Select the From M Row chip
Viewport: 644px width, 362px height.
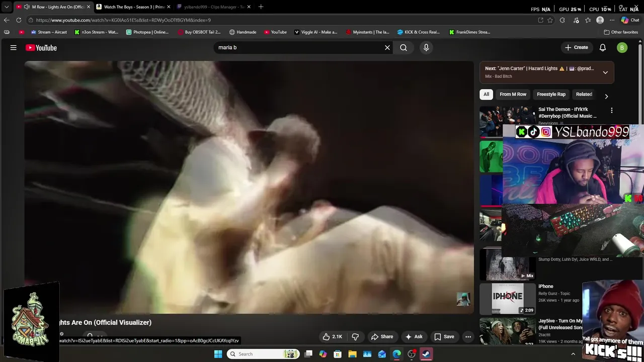tap(513, 94)
